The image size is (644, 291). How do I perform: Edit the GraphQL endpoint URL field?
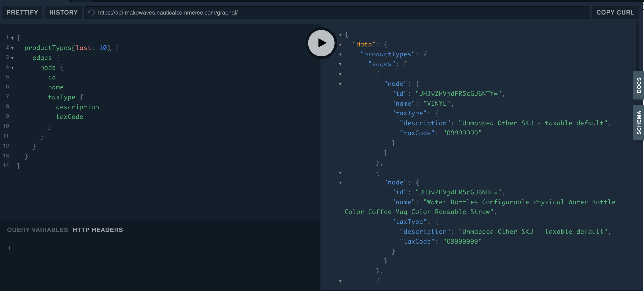click(x=325, y=13)
